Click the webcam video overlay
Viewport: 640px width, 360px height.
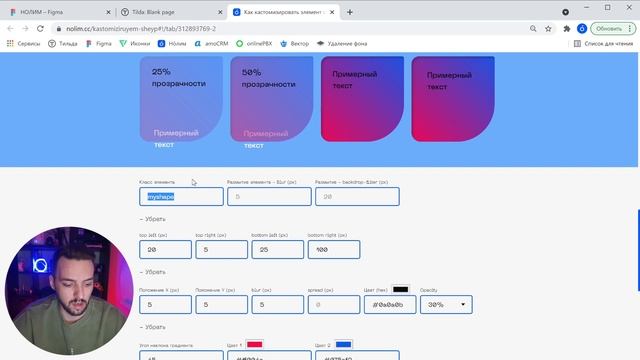tap(69, 291)
